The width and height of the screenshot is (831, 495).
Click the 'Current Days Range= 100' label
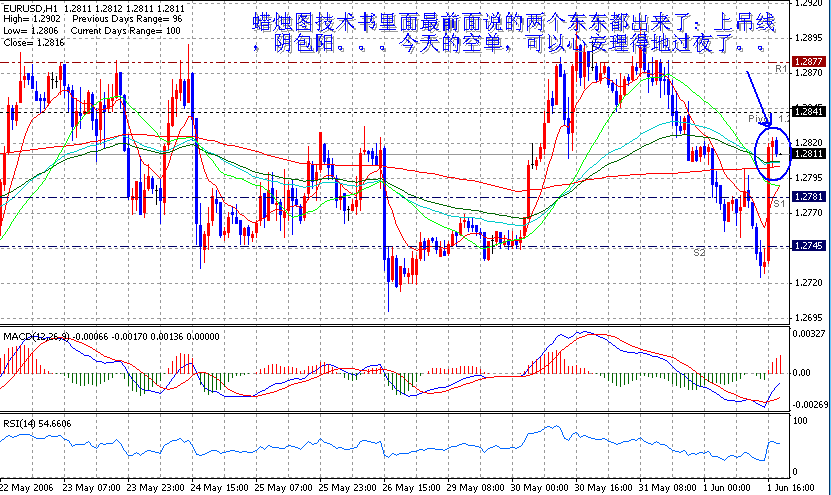tap(126, 31)
